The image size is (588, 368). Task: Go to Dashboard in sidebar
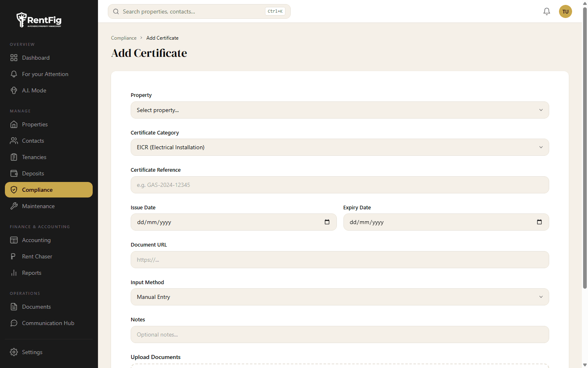[49, 58]
